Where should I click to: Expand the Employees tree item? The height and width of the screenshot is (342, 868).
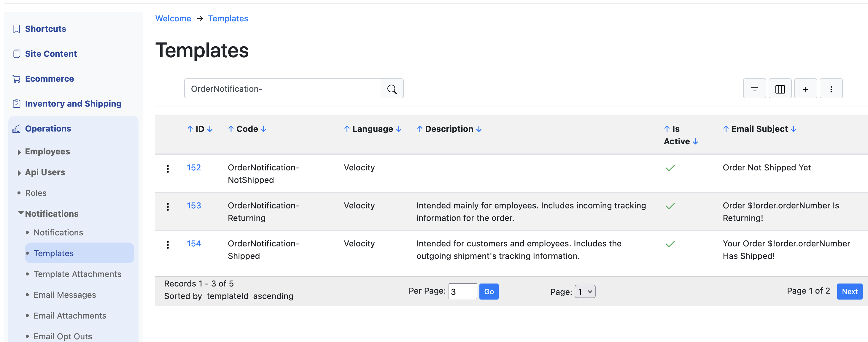click(19, 152)
